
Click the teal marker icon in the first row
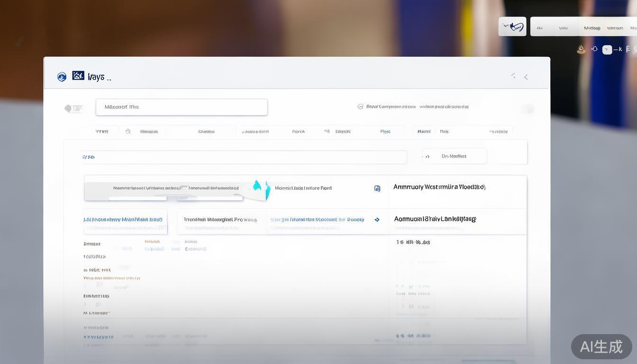[257, 186]
